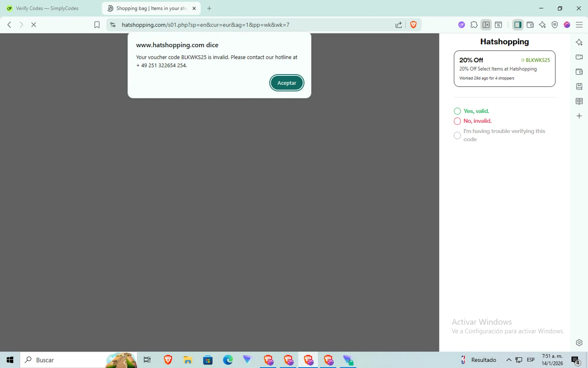This screenshot has height=368, width=588.
Task: Open a new browser tab with the plus button
Action: click(209, 8)
